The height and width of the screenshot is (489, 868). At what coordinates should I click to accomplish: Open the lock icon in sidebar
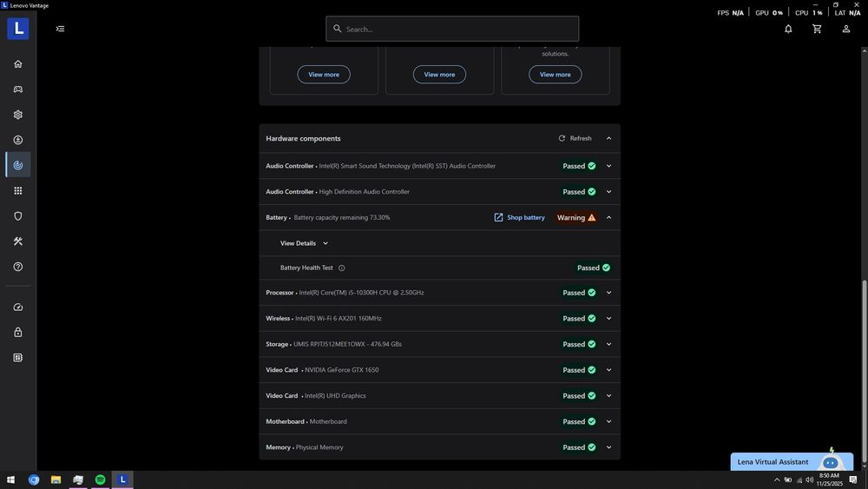17,333
